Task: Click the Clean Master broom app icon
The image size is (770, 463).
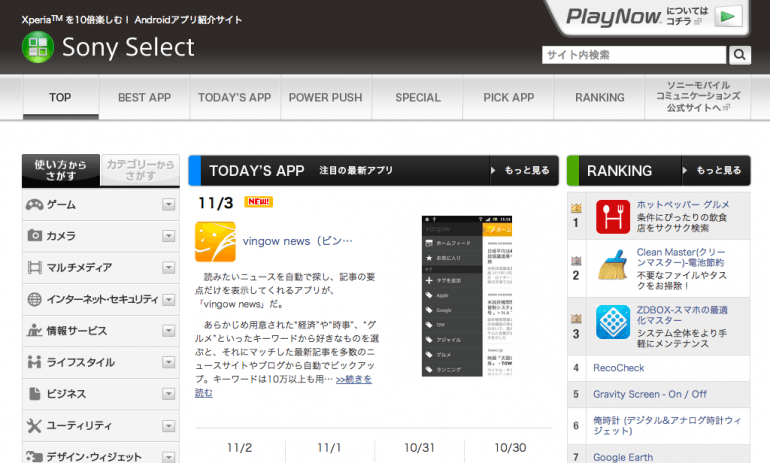Action: pos(613,265)
